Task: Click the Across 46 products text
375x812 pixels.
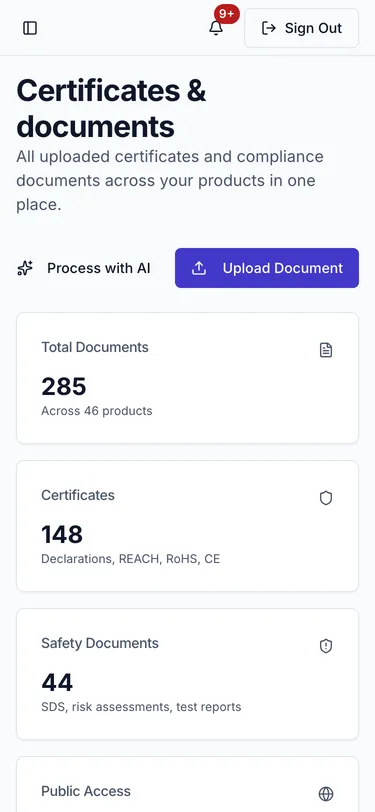Action: click(97, 411)
